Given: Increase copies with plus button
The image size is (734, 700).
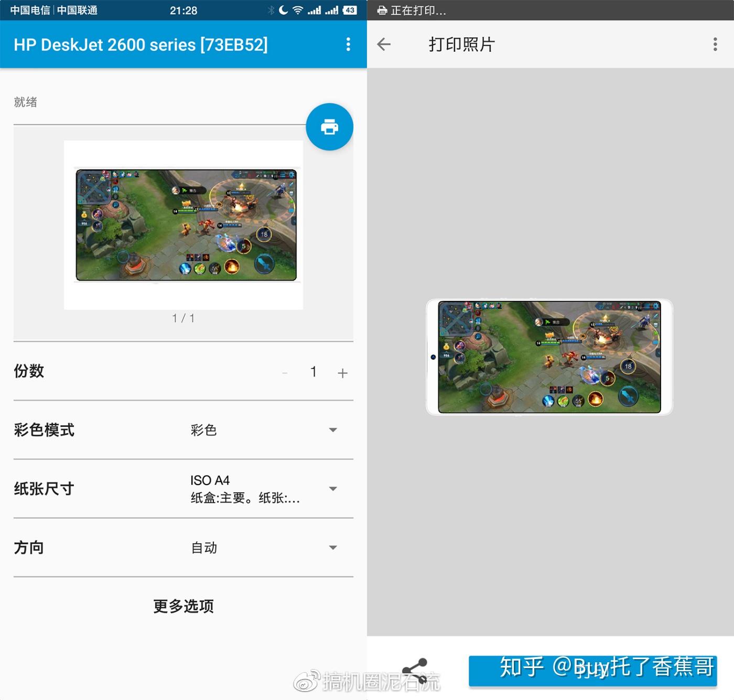Looking at the screenshot, I should click(x=342, y=373).
